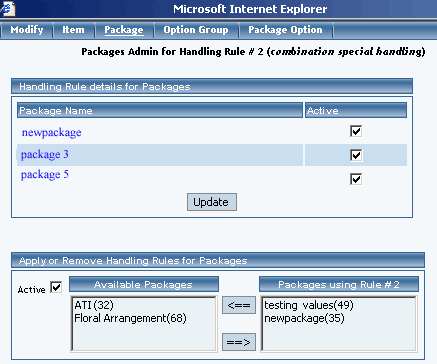Select testing values(49) in rule list

[309, 305]
